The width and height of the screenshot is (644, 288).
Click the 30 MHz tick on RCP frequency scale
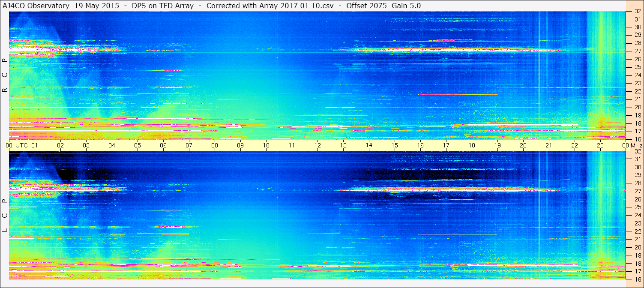click(x=638, y=27)
